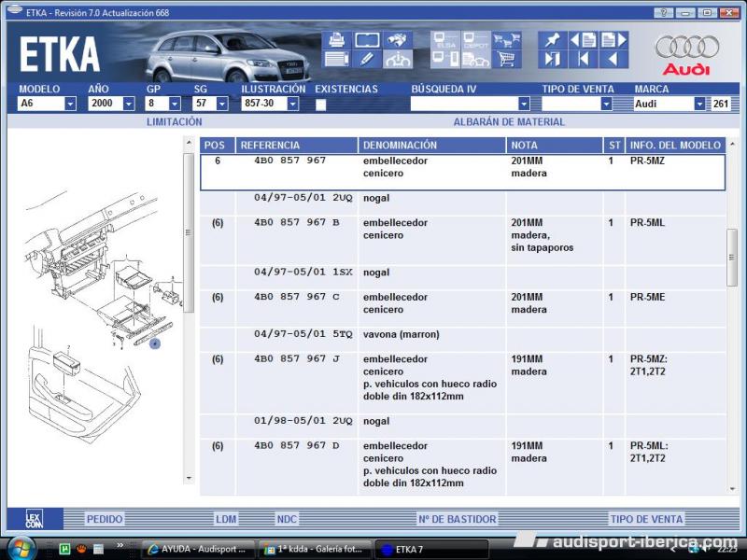Viewport: 747px width, 560px height.
Task: Click PR-5MZ in the first row
Action: [x=647, y=161]
